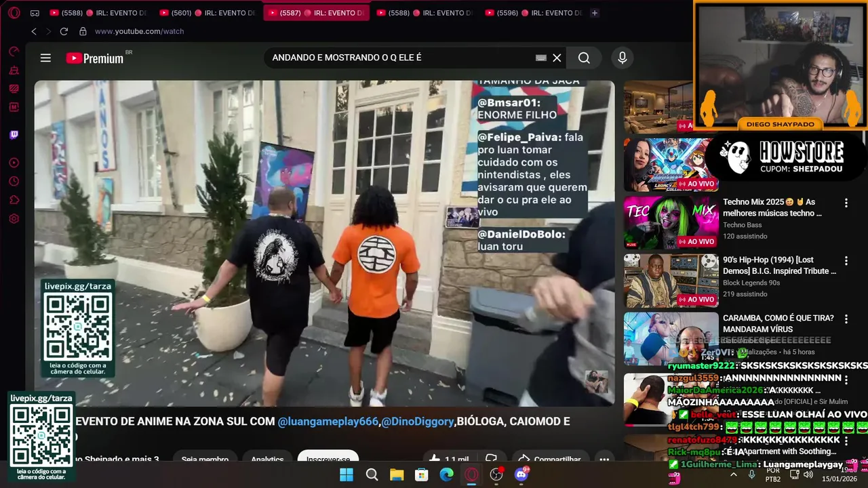Open the GX Corner gamepad icon
Viewport: 868px width, 488px height.
[35, 13]
